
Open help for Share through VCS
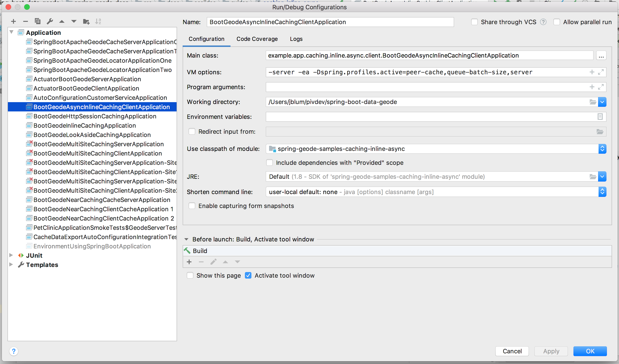coord(543,22)
